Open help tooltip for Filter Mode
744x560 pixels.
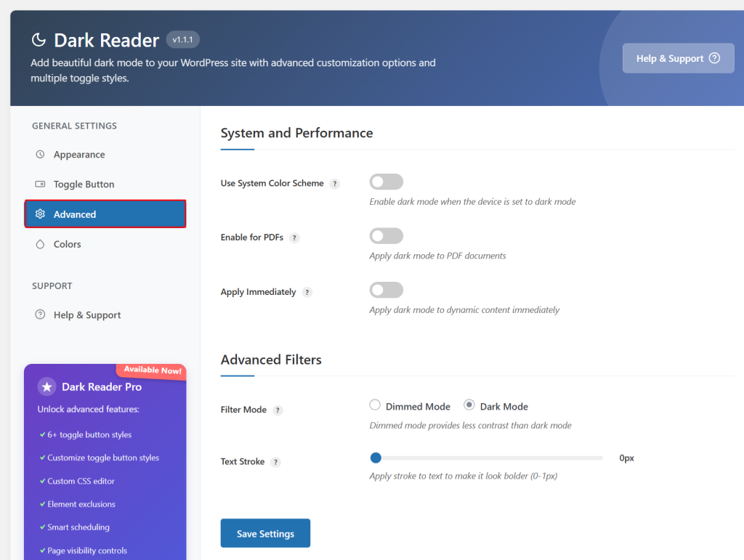tap(278, 410)
